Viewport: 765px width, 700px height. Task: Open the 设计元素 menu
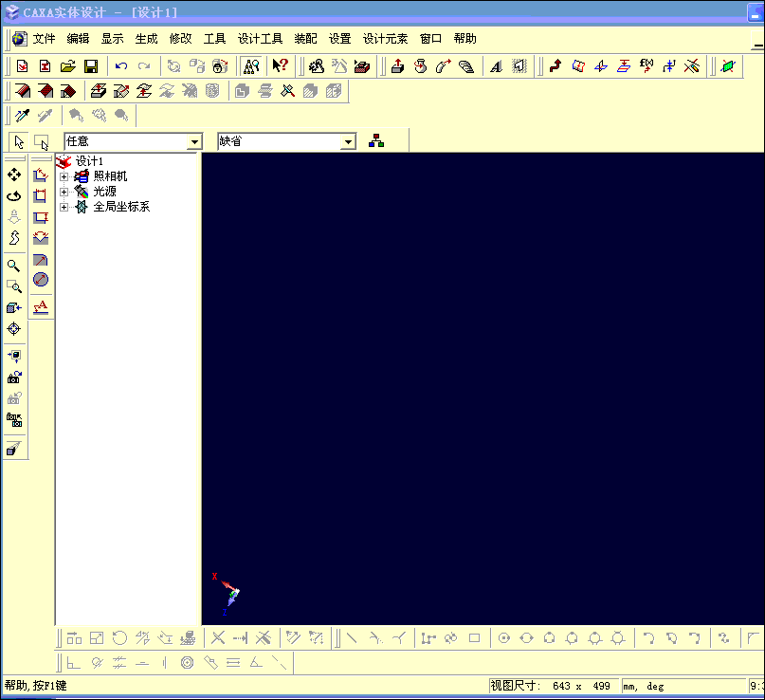(x=386, y=39)
